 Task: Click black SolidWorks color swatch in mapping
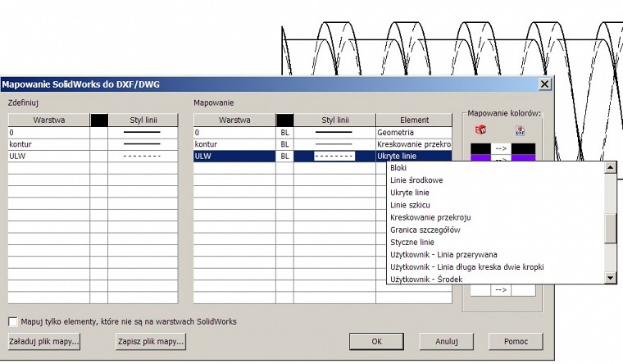coord(480,148)
